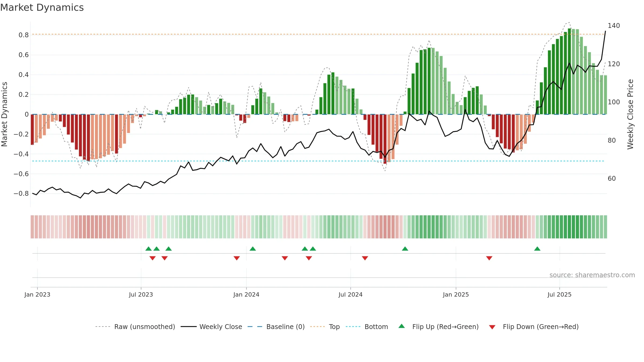Image resolution: width=644 pixels, height=362 pixels.
Task: Click the Jul 2023 x-axis label
Action: [141, 294]
